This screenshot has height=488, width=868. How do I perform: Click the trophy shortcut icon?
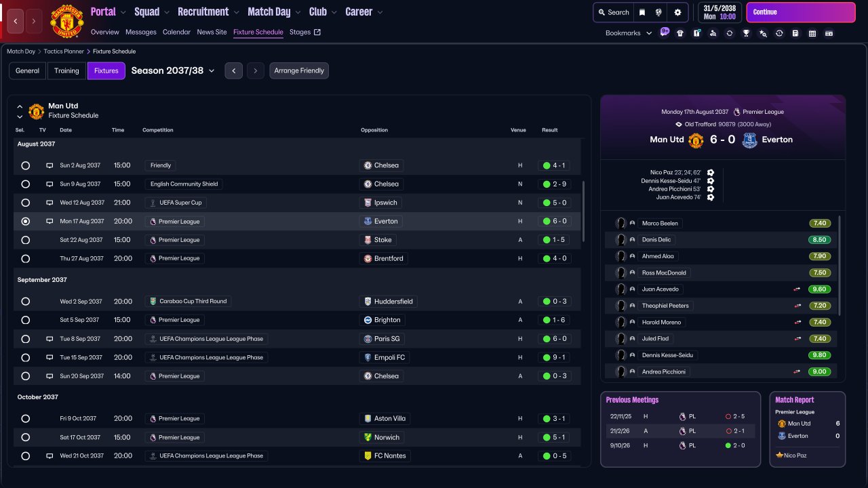coord(746,33)
